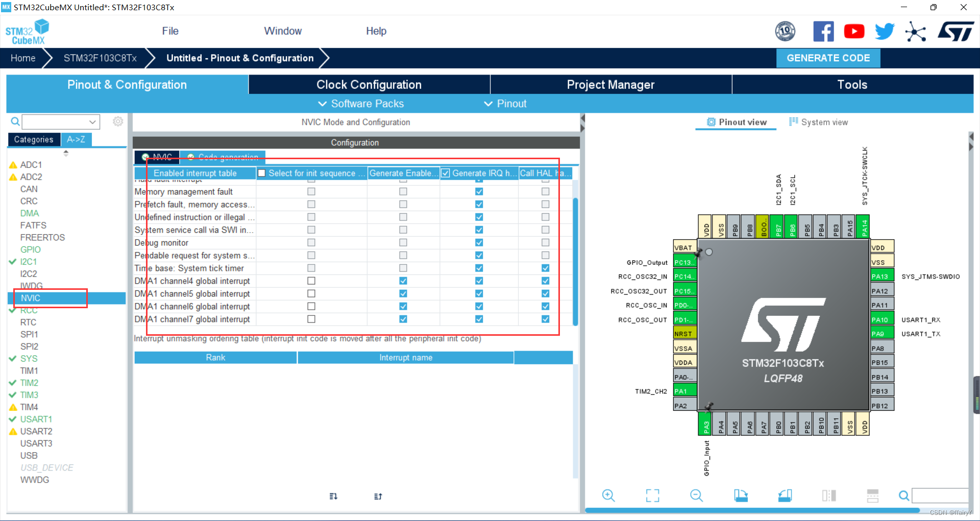Expand the Software Packs dropdown

click(361, 104)
